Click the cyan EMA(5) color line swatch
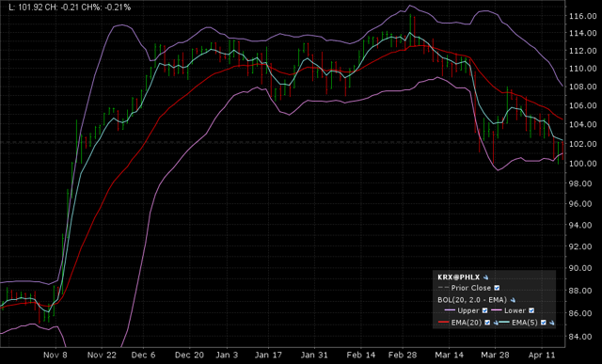 504,323
